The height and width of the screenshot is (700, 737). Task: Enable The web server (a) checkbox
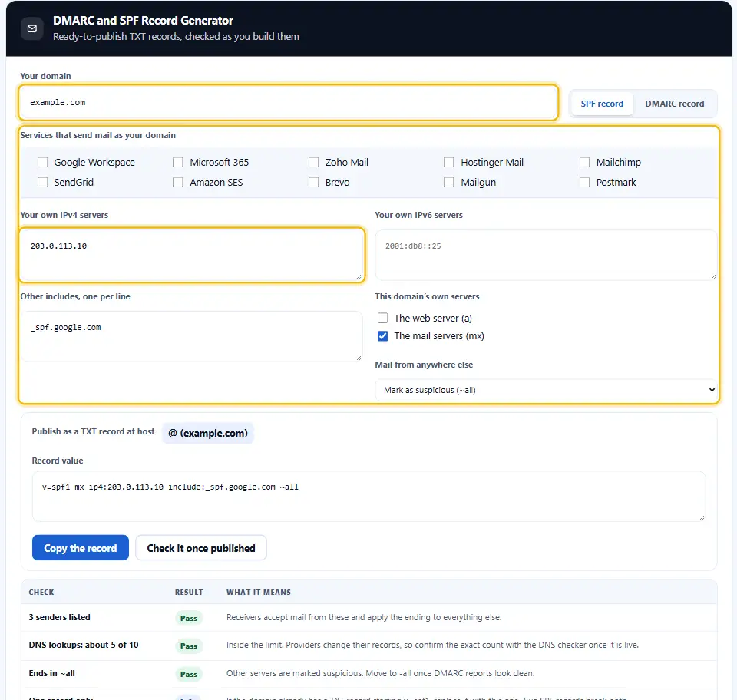382,318
